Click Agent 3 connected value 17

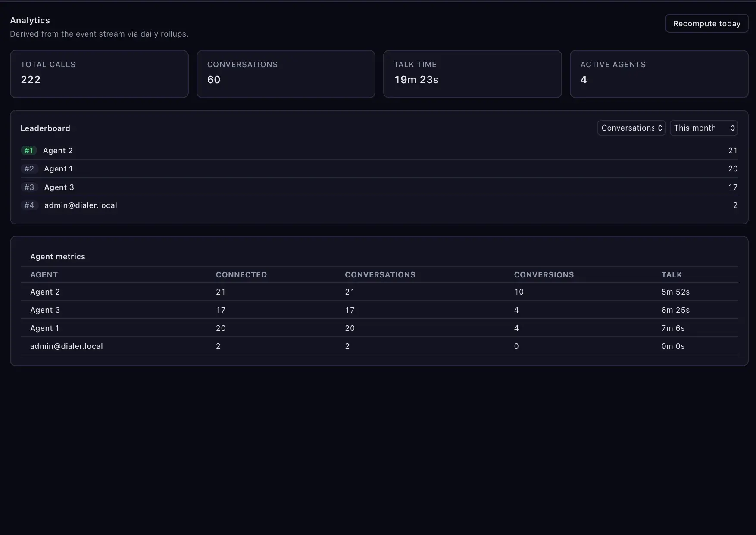221,310
